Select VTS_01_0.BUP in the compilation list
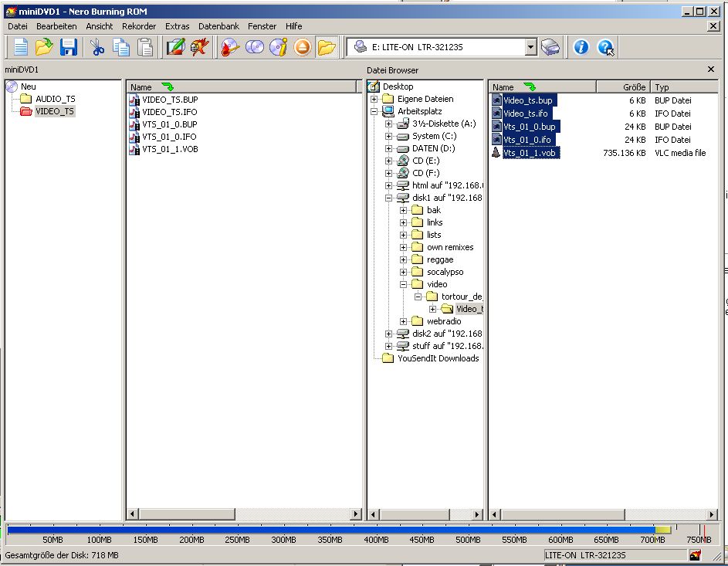This screenshot has width=728, height=566. pos(170,124)
